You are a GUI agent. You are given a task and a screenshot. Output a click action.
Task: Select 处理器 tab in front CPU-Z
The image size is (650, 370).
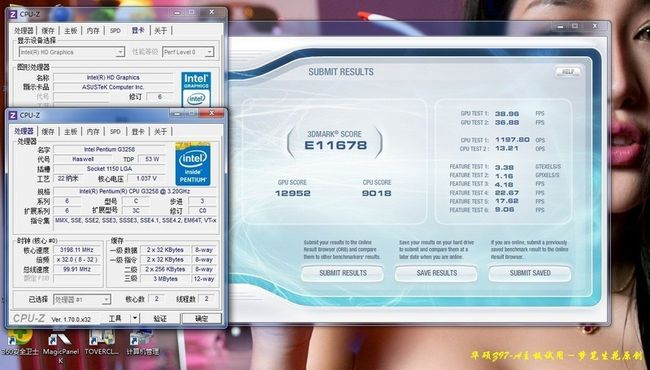[24, 131]
